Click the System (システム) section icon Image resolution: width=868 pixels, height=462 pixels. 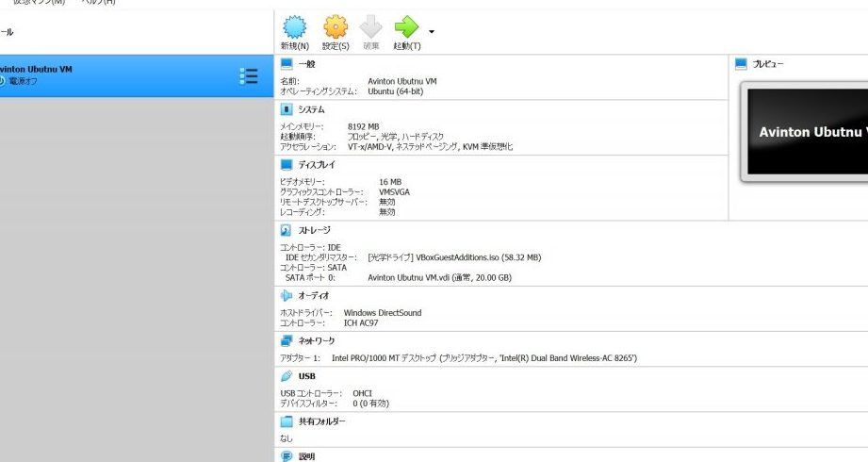pyautogui.click(x=287, y=109)
